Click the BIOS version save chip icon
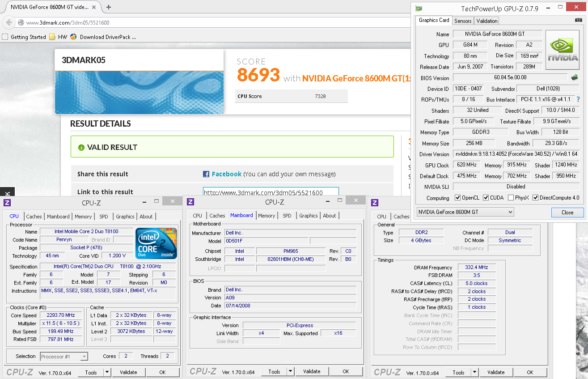 pos(575,77)
